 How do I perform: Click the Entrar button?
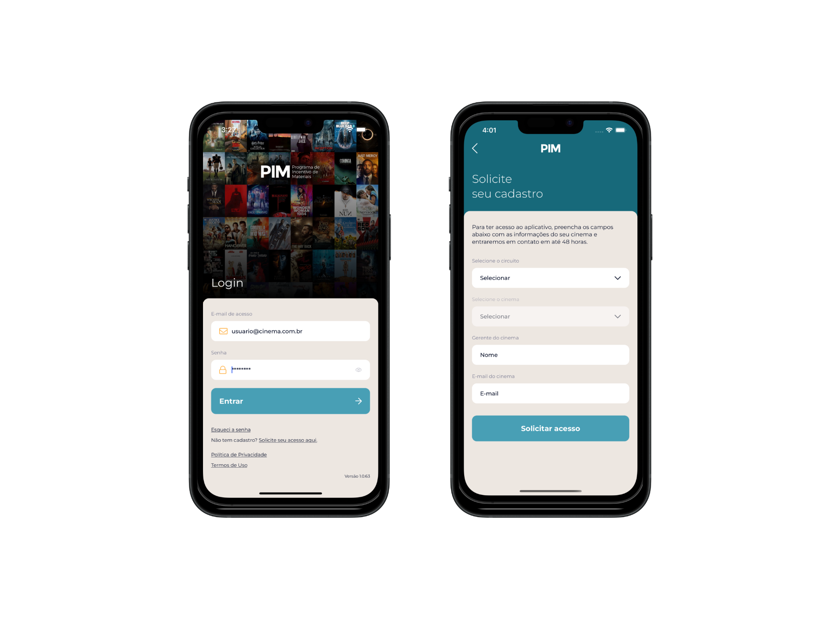pos(290,400)
